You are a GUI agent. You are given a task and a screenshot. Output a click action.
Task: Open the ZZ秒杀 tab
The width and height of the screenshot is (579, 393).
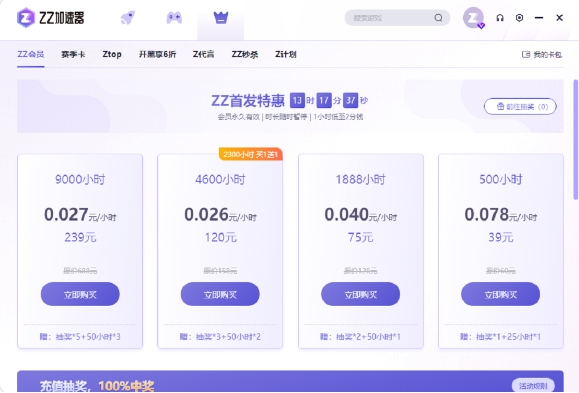245,54
